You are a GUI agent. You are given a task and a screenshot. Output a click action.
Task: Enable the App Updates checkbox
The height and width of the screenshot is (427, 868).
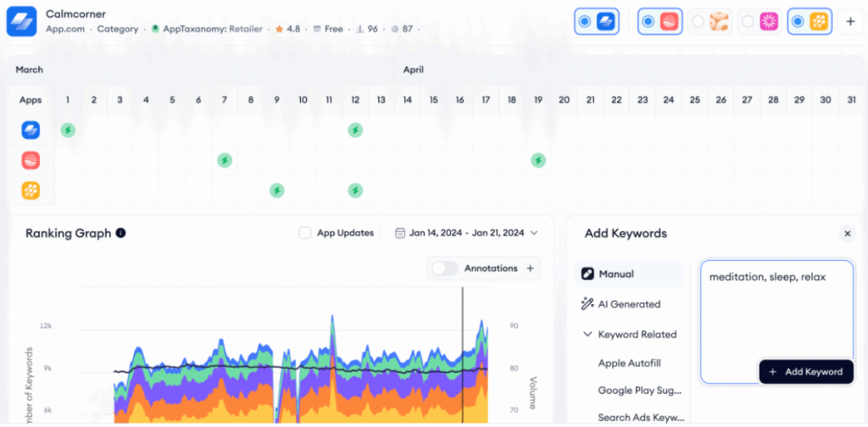(x=305, y=233)
